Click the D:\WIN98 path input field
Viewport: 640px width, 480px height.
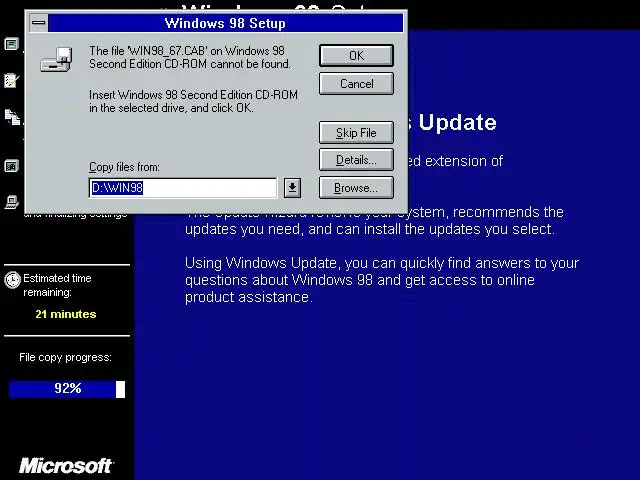[183, 188]
